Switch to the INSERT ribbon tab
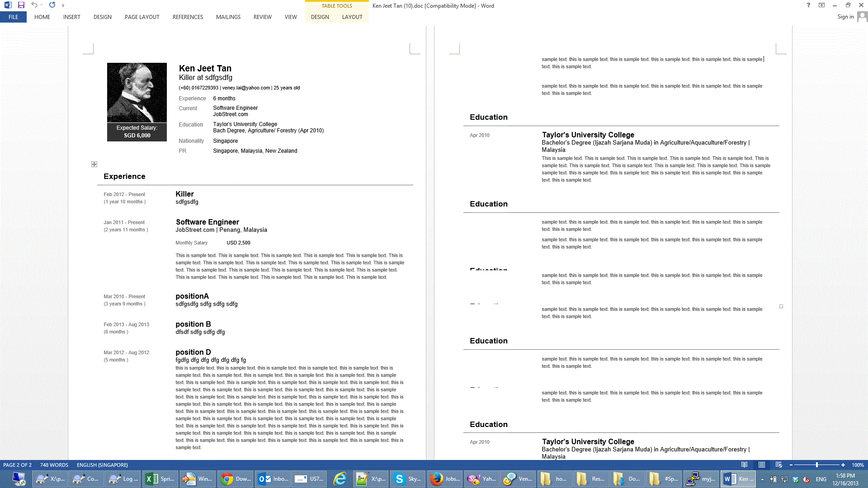Screen dimensions: 868x488 click(71, 17)
